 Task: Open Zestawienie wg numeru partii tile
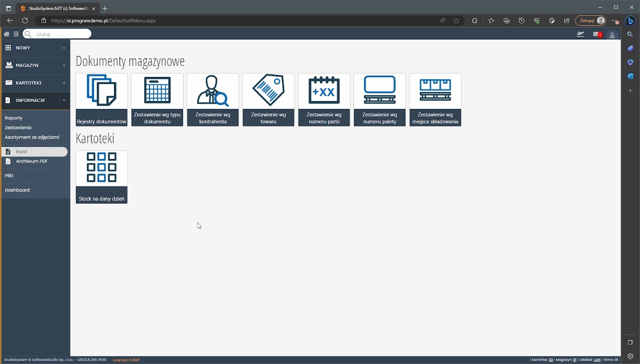(x=324, y=99)
